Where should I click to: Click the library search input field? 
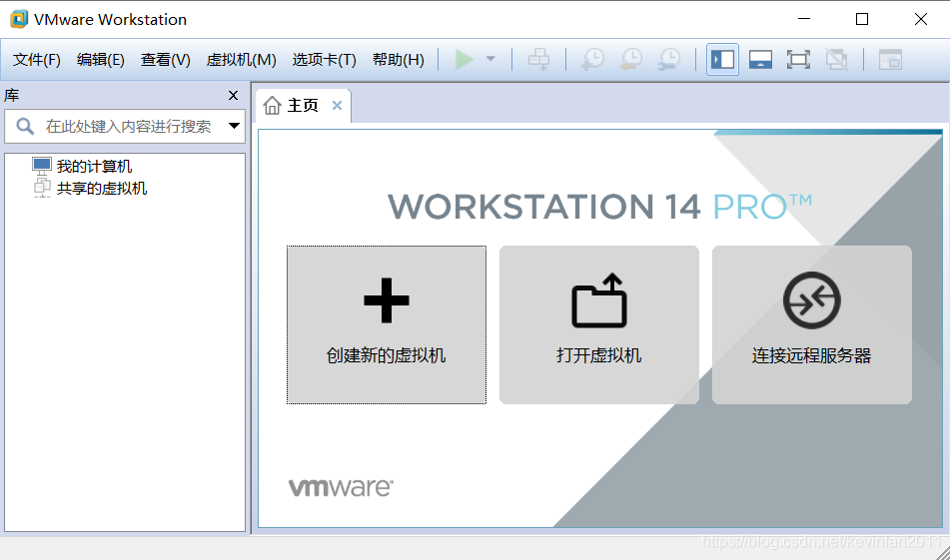click(125, 126)
